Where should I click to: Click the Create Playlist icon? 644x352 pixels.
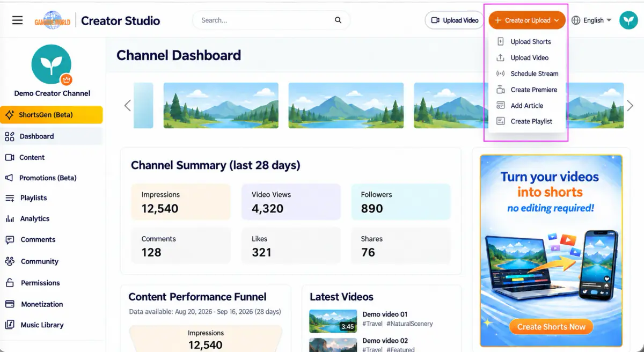501,121
